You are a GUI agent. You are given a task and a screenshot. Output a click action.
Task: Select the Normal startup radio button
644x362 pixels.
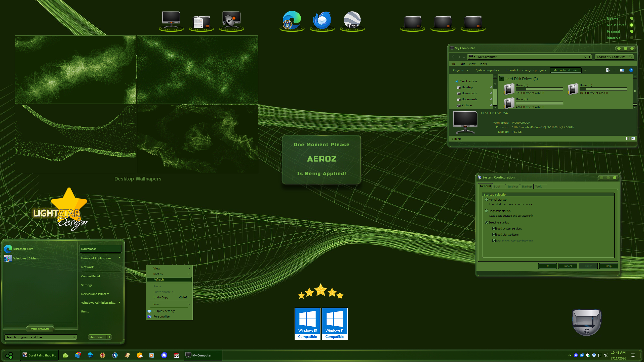pyautogui.click(x=486, y=200)
